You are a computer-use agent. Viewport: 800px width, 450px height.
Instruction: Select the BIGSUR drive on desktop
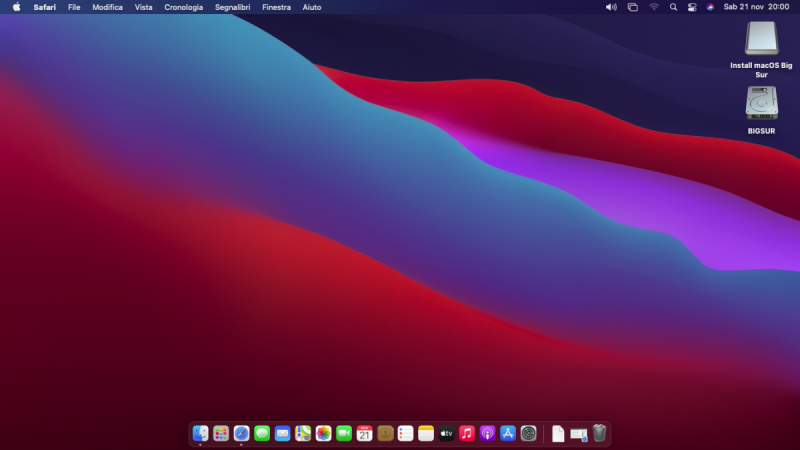(761, 104)
